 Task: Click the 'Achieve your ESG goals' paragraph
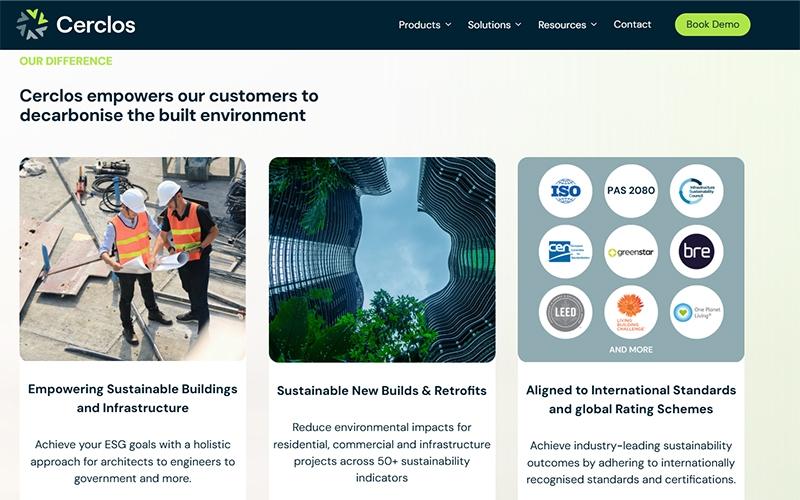coord(133,461)
